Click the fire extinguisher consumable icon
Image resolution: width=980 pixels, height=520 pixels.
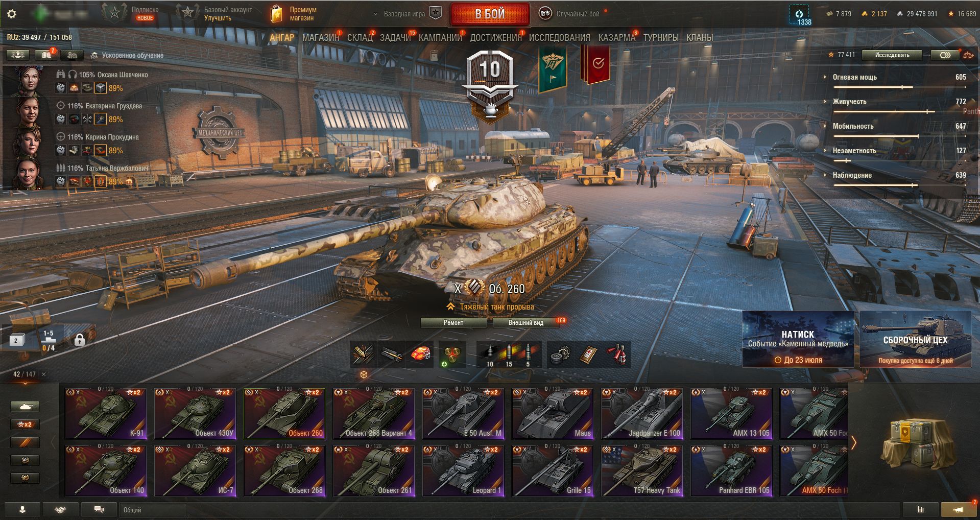click(617, 354)
